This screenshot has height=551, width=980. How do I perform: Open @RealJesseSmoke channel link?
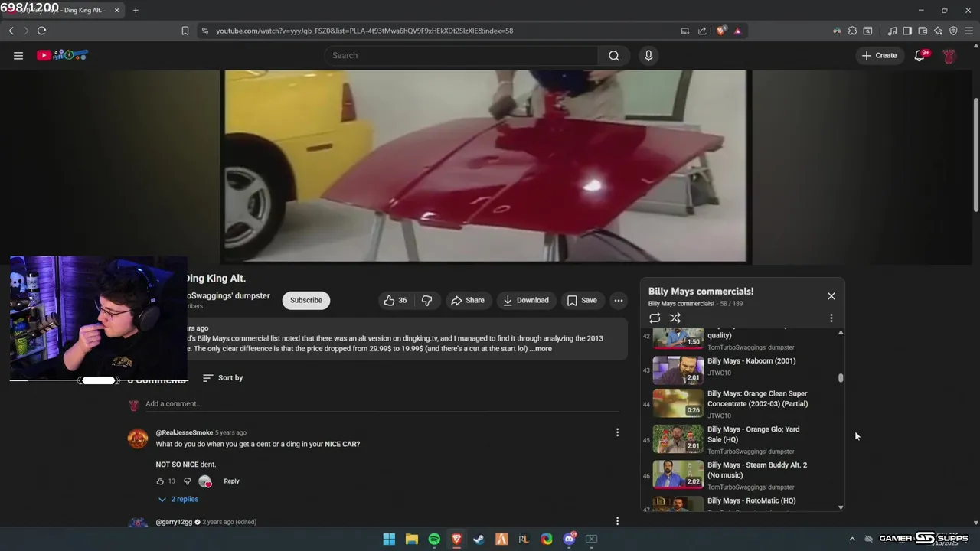(185, 432)
